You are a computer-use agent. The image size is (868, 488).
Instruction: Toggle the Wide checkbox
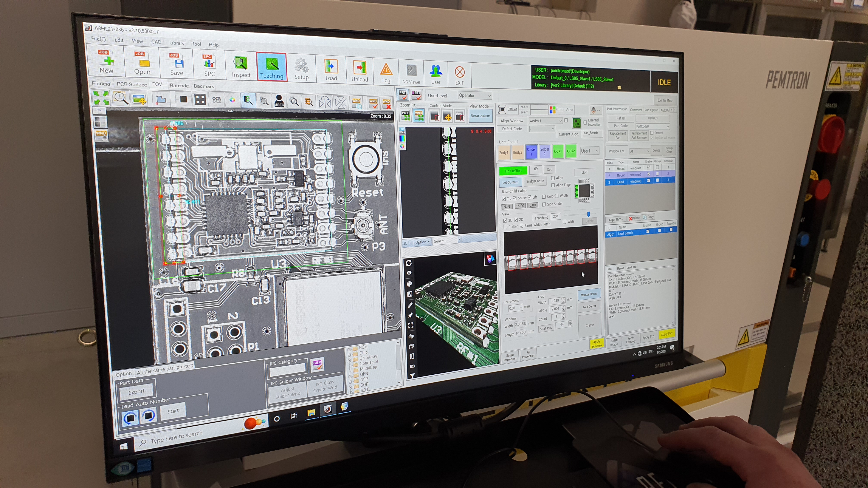[x=564, y=222]
